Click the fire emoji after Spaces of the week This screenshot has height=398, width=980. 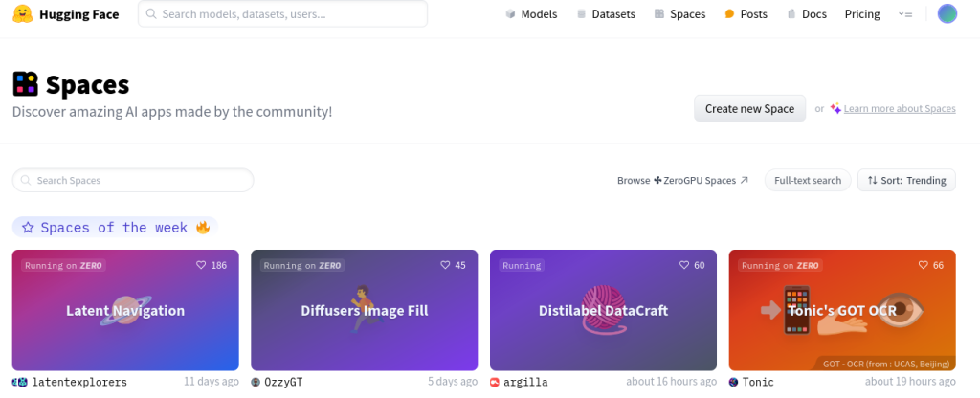click(x=203, y=227)
